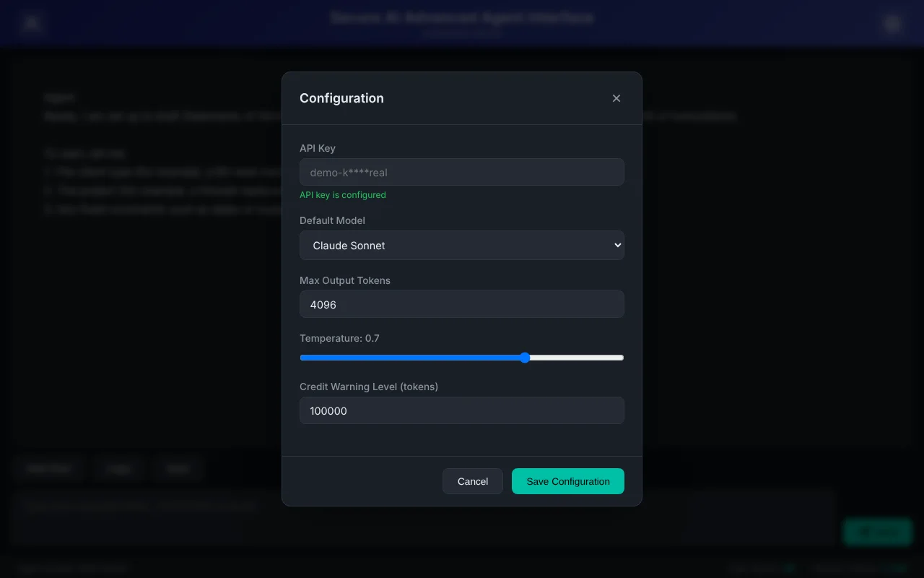
Task: Close the Configuration dialog with the X
Action: tap(616, 98)
